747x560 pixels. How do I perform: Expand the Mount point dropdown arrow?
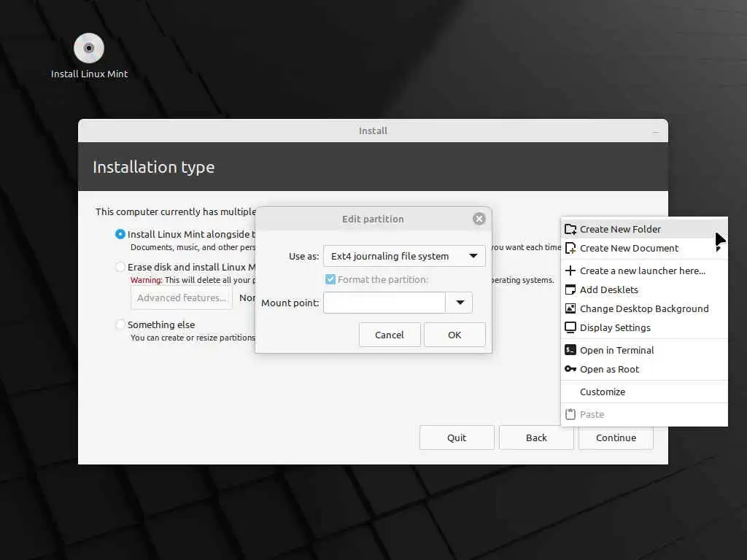[x=460, y=303]
